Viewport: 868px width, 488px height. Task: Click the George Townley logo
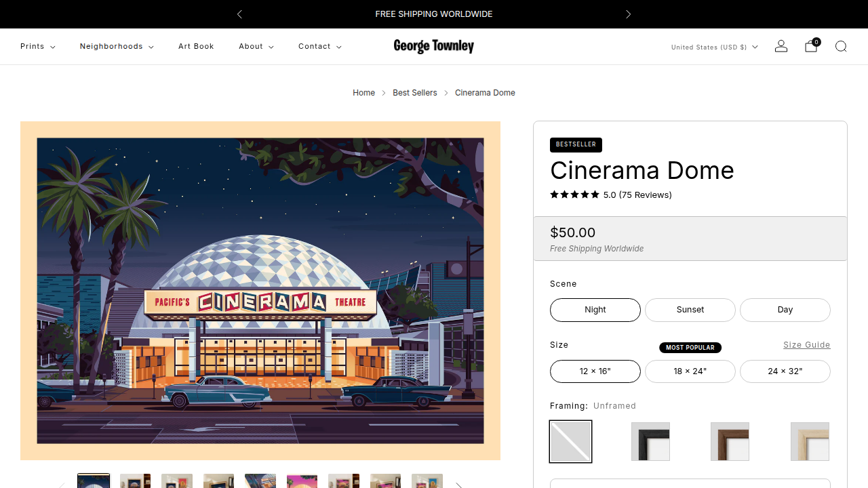434,46
